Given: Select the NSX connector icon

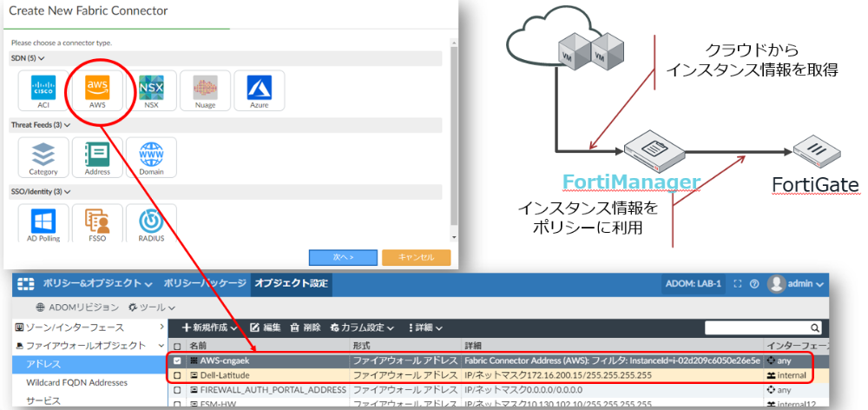Looking at the screenshot, I should 151,90.
